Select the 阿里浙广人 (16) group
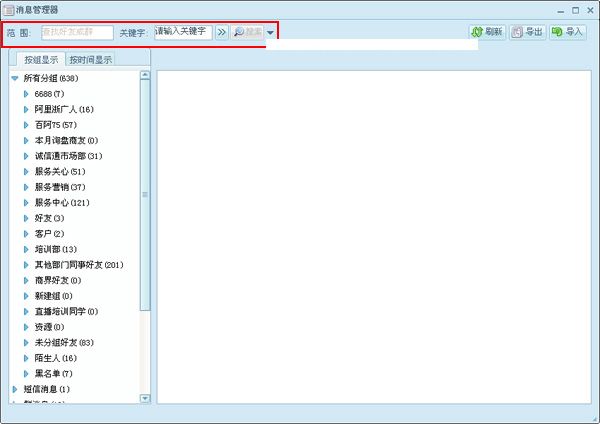This screenshot has height=424, width=600. point(63,109)
